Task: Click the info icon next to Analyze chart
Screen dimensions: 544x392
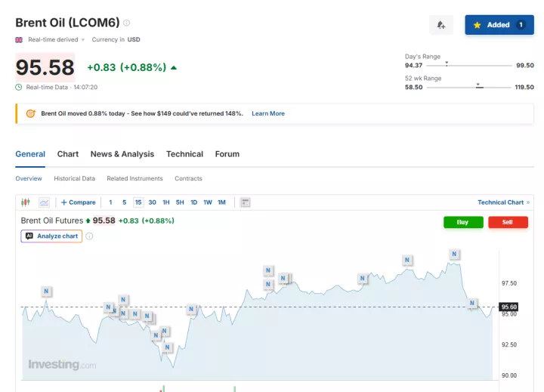Action: tap(89, 236)
